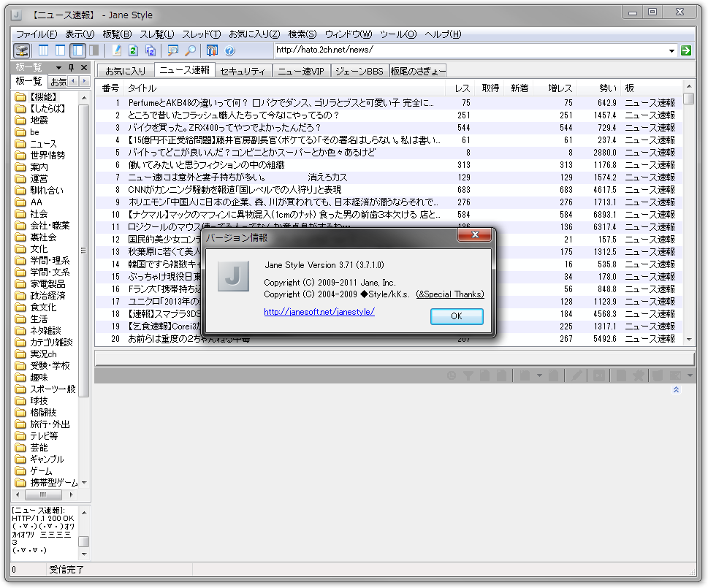Select the 地震 folder in board tree
The height and width of the screenshot is (588, 708).
39,120
